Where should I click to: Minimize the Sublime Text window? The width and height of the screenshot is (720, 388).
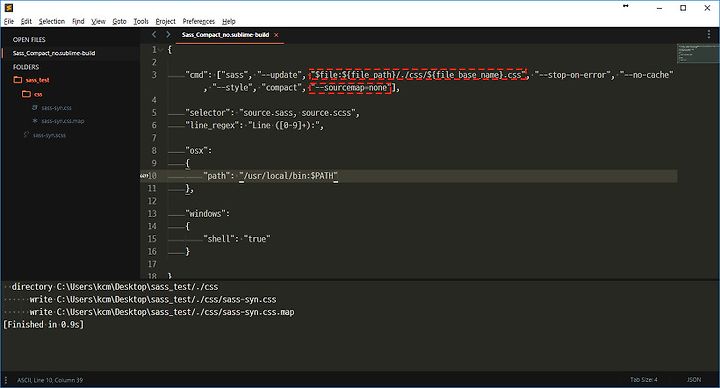point(659,8)
